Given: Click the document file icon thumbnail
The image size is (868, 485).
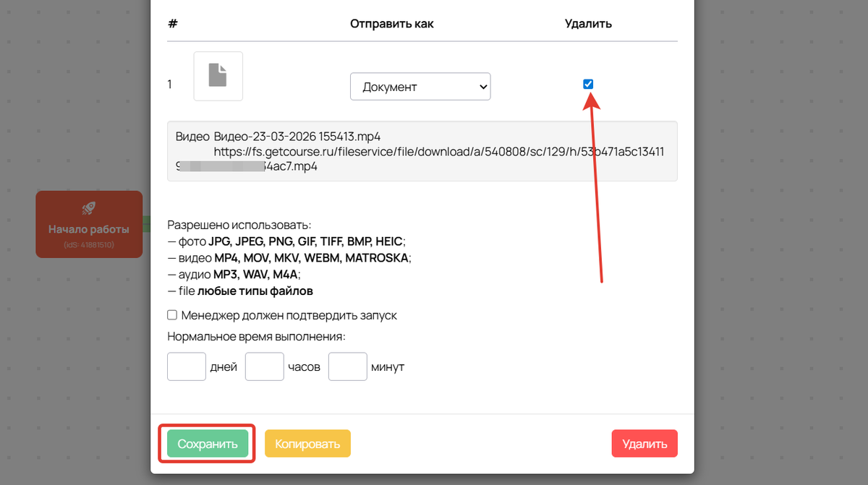Looking at the screenshot, I should tap(218, 76).
